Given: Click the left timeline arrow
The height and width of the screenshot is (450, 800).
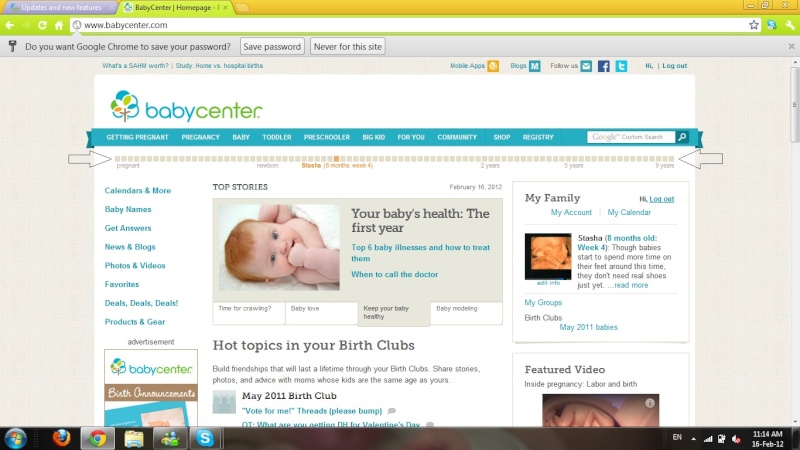Looking at the screenshot, I should coord(90,159).
